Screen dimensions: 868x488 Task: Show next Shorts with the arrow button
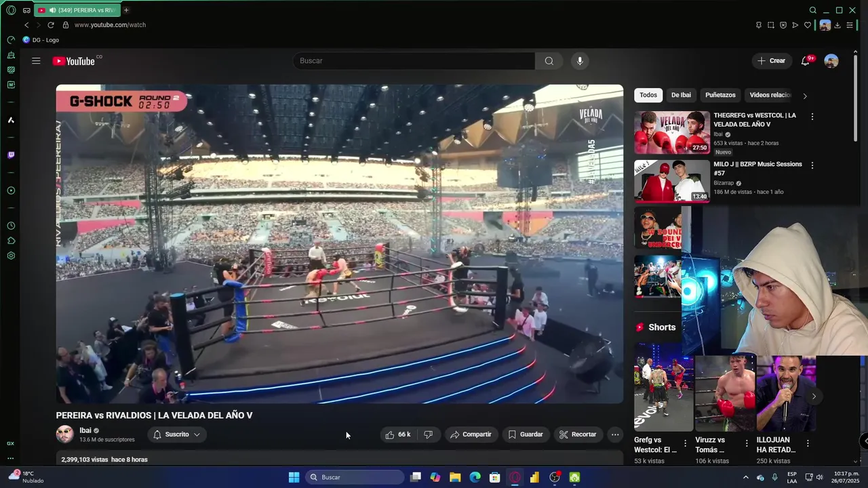814,396
